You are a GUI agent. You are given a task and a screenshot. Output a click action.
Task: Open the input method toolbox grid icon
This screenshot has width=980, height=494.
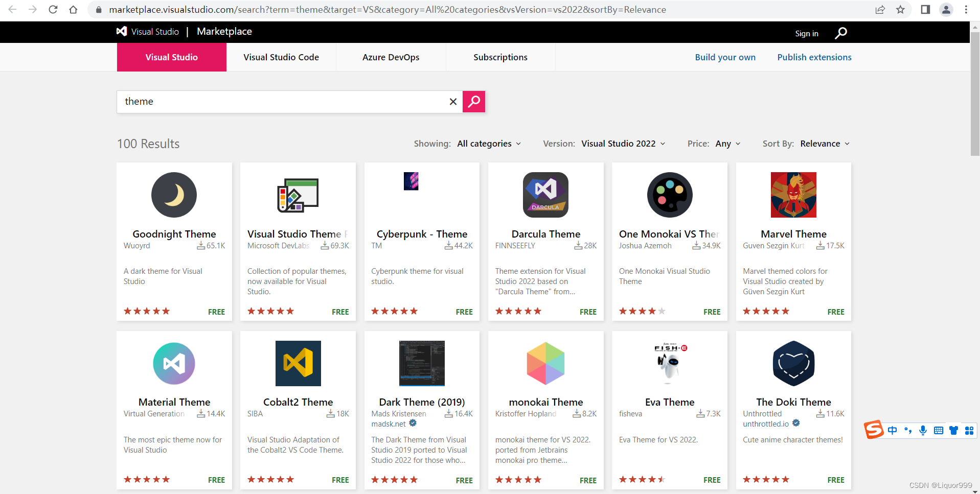click(969, 431)
